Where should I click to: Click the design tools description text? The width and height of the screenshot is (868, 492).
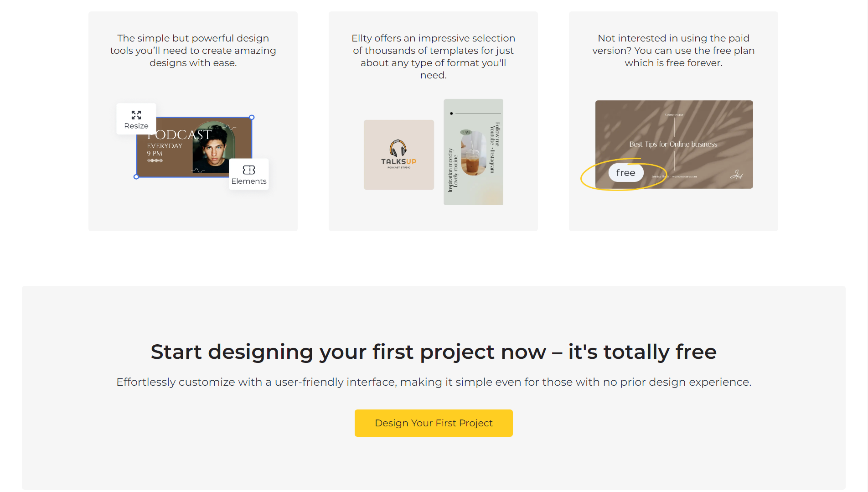tap(193, 51)
